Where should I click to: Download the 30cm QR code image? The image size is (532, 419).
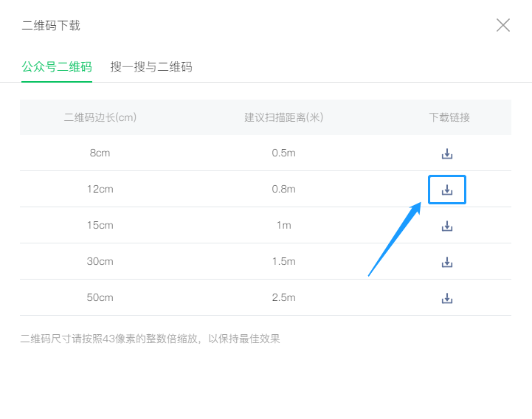(446, 262)
